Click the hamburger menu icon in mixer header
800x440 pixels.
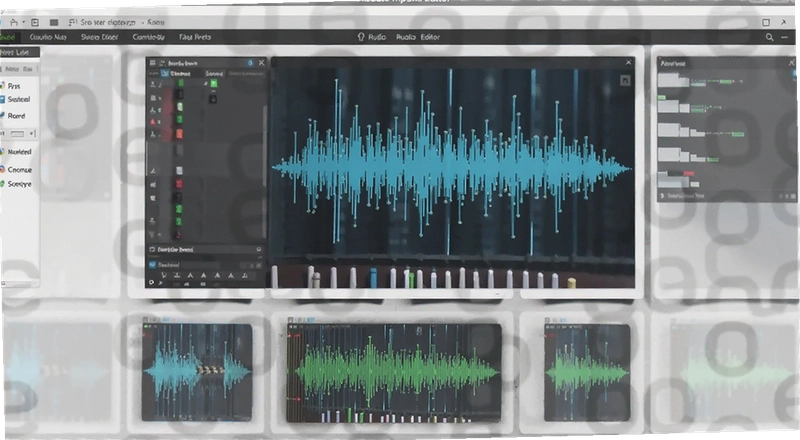[x=152, y=63]
